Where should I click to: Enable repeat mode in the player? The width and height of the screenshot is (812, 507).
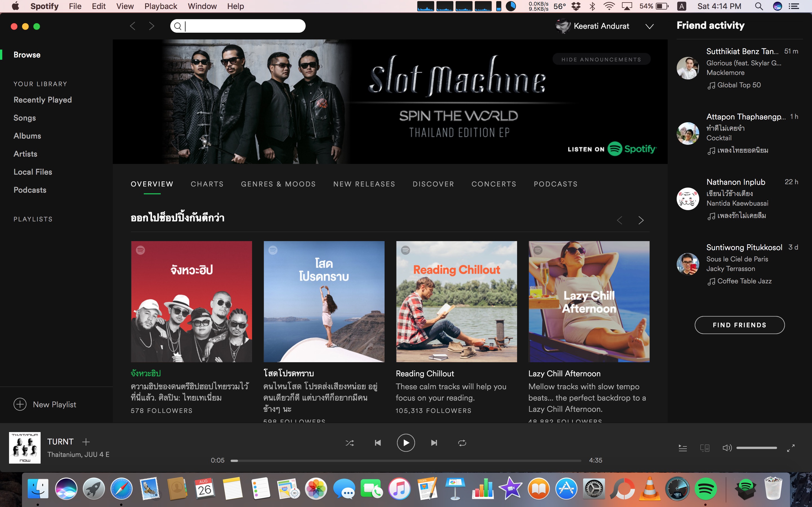coord(462,442)
